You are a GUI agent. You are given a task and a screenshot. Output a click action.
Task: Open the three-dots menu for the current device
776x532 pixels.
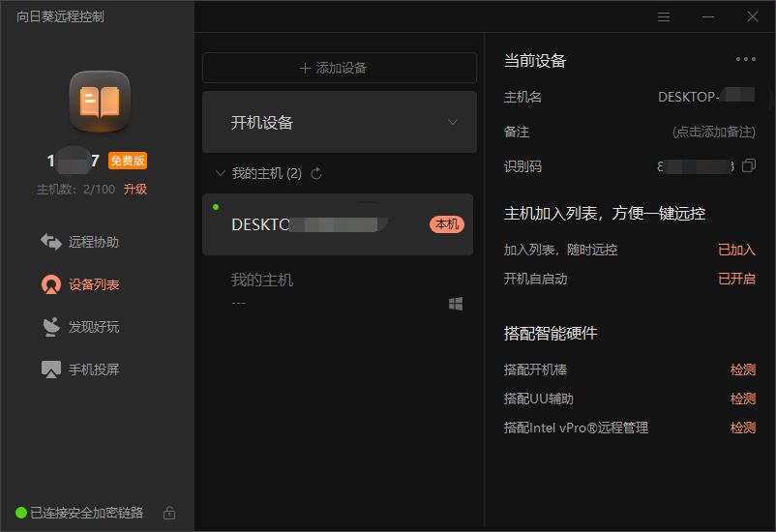pos(745,59)
